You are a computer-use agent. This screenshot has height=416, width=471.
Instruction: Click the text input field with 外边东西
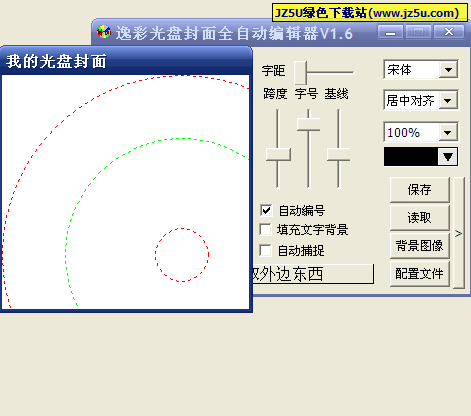tap(313, 274)
